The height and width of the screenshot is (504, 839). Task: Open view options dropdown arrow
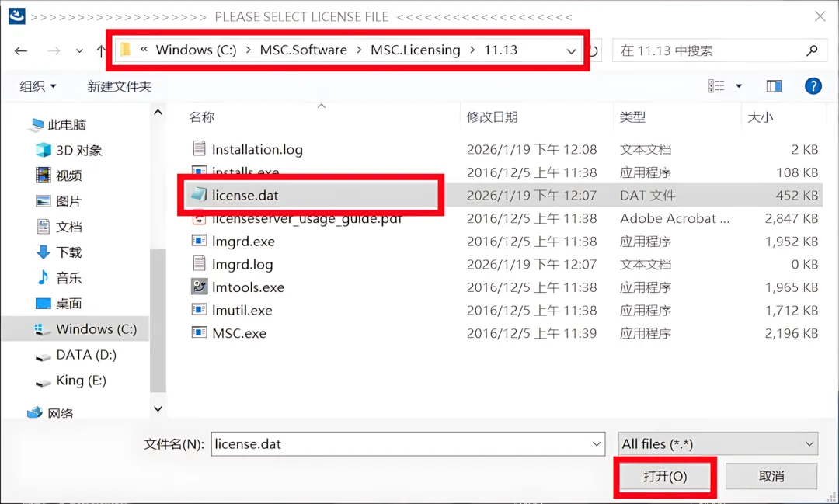[x=739, y=85]
